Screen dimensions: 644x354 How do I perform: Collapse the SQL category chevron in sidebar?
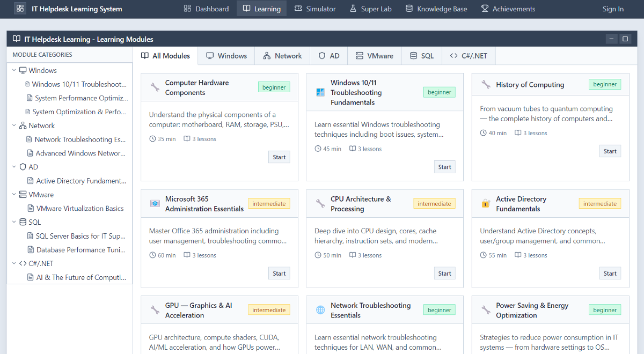[x=14, y=222]
